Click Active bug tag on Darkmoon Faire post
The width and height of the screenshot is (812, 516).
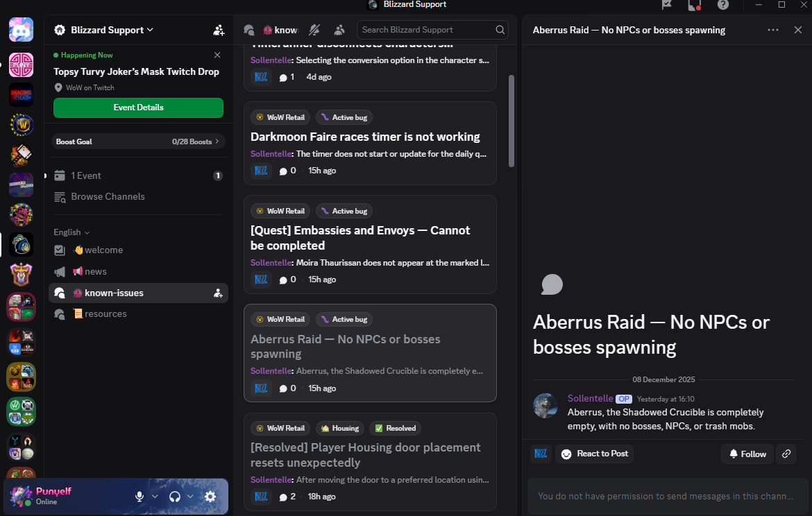coord(344,117)
